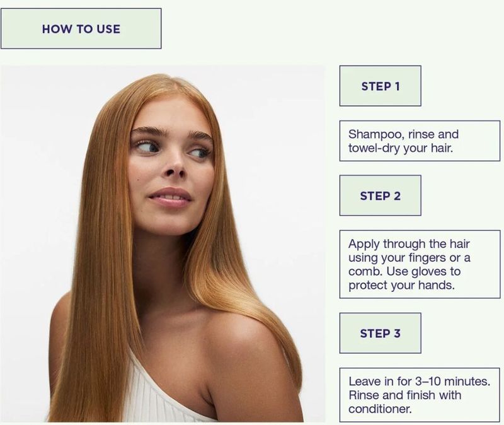
Task: Select the STEP 2 label box
Action: coord(381,195)
